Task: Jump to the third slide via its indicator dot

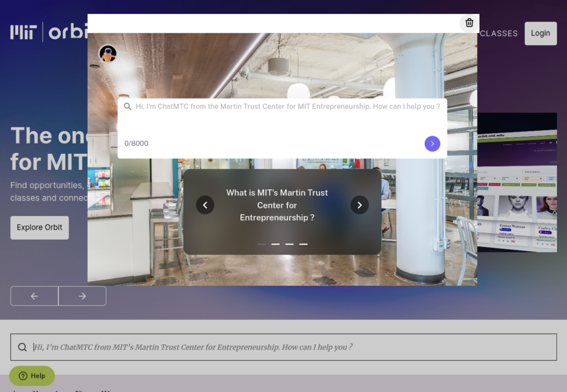Action: point(289,244)
